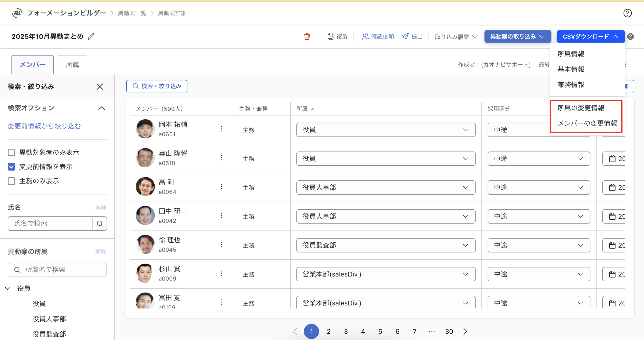Click the calendar icon in 奥山 隆将's row
644x342 pixels.
[612, 159]
